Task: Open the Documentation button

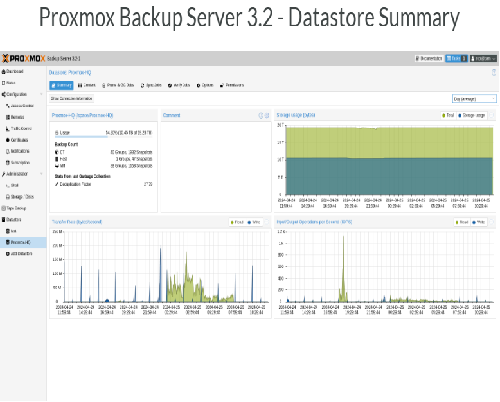Action: tap(429, 59)
